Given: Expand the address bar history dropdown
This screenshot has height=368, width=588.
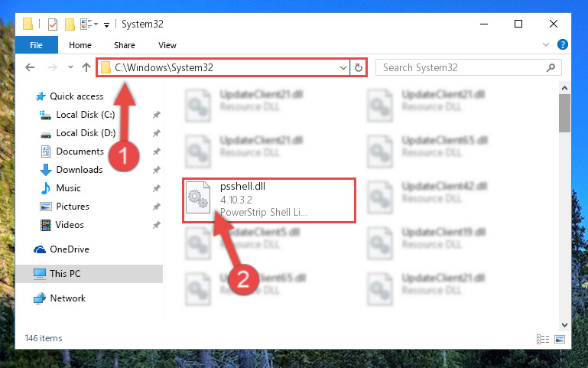Looking at the screenshot, I should [x=343, y=68].
